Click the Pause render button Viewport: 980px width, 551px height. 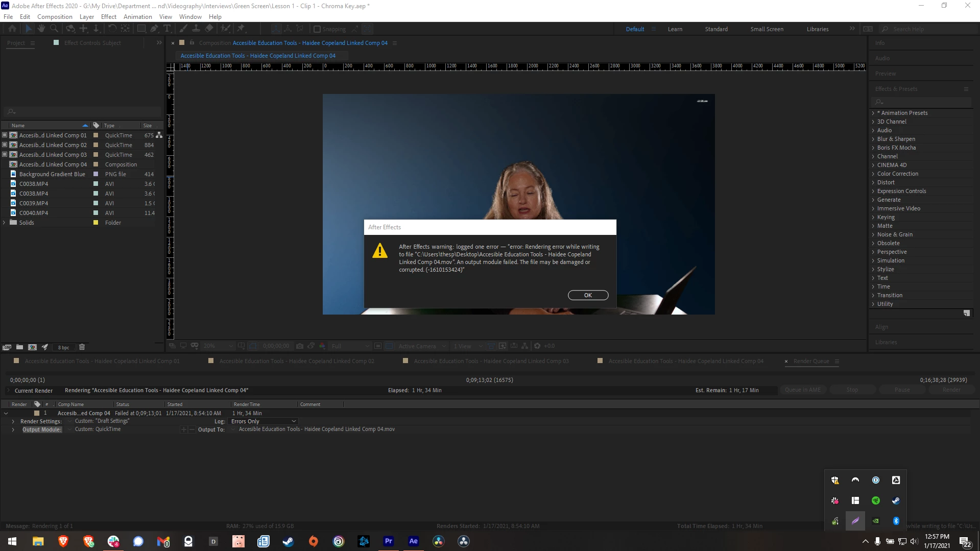tap(902, 390)
